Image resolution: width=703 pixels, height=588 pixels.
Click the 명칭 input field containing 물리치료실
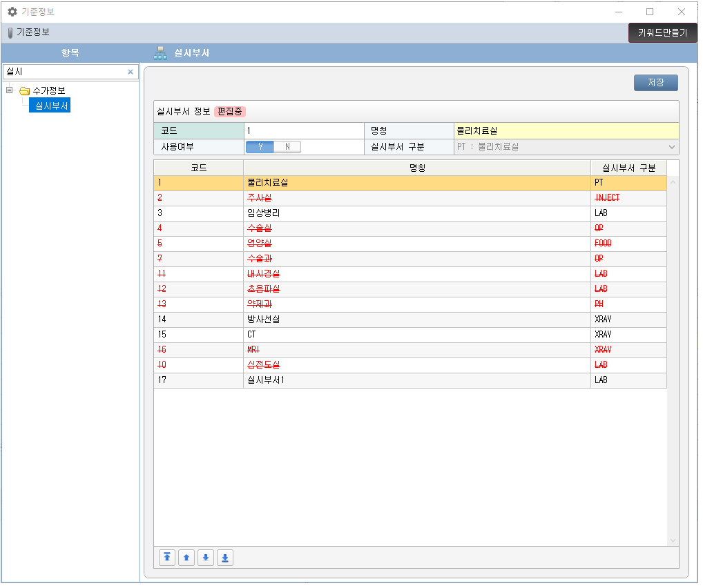[566, 130]
